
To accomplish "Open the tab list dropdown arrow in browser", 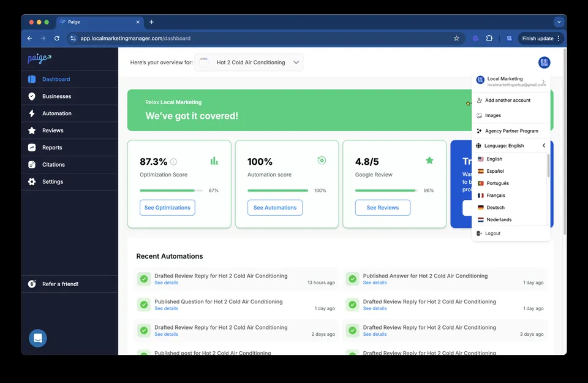I will click(x=559, y=22).
